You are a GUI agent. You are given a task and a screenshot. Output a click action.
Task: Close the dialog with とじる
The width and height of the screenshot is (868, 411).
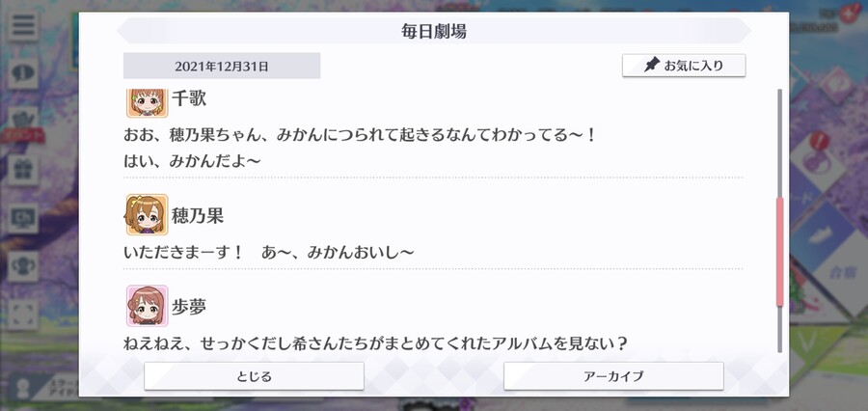pyautogui.click(x=254, y=376)
